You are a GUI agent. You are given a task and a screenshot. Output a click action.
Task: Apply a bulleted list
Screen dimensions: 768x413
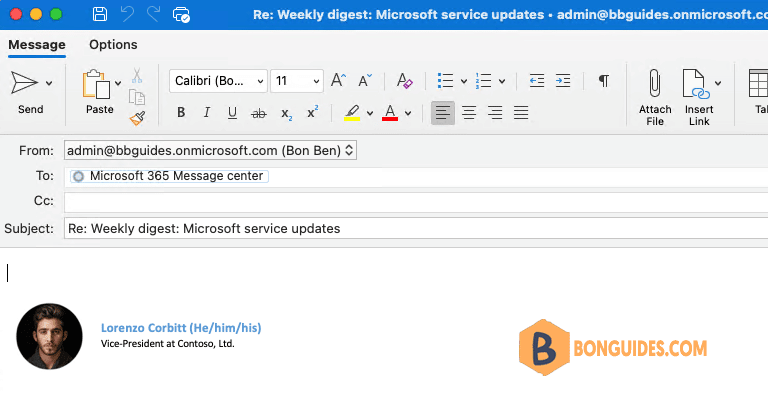point(445,81)
